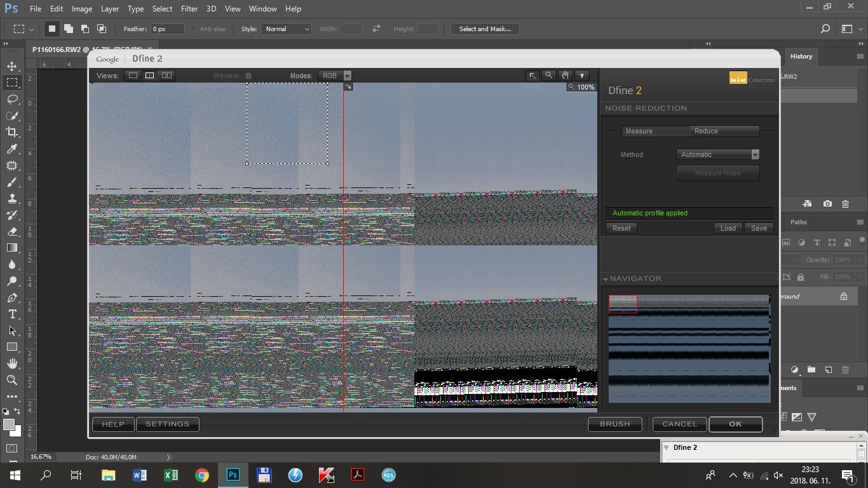The height and width of the screenshot is (488, 868).
Task: Click the foreground color swatch
Action: click(x=9, y=425)
